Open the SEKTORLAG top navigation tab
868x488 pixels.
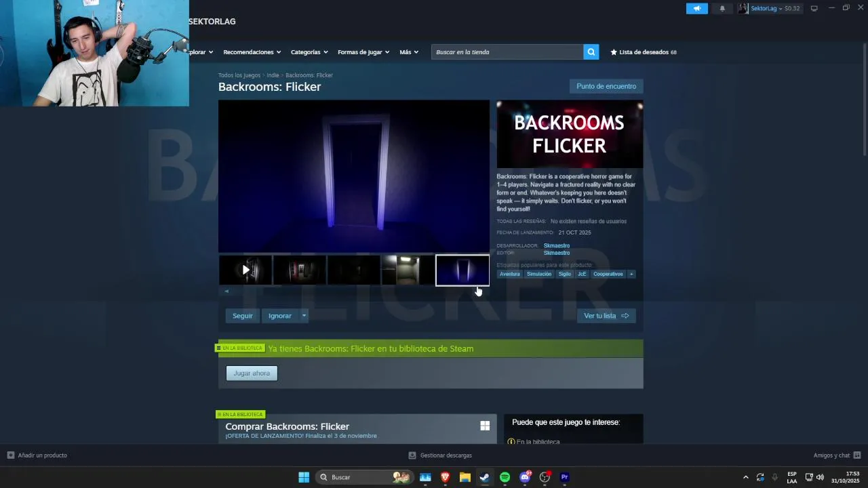(212, 22)
